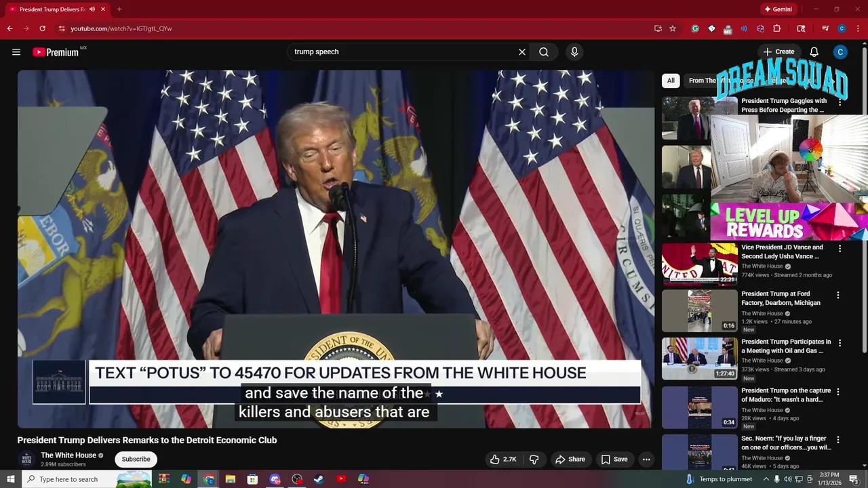Open the YouTube account avatar menu
868x488 pixels.
point(840,52)
